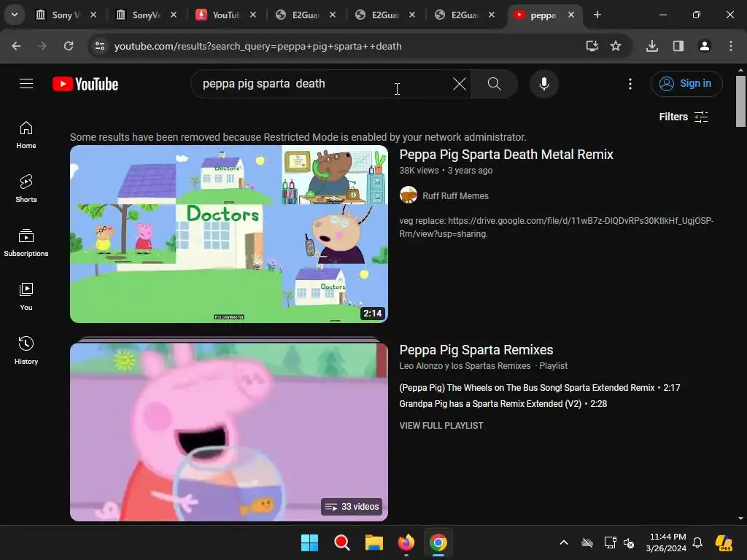
Task: Open the tab search dropdown
Action: point(15,15)
